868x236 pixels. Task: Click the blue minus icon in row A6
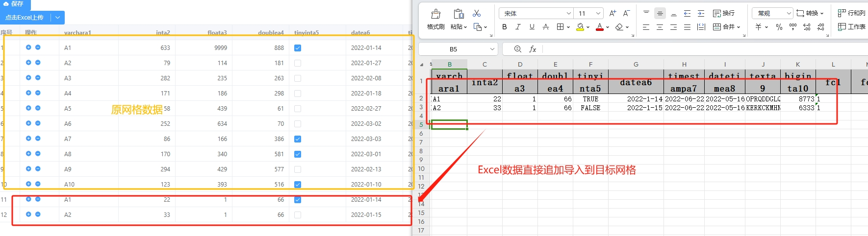click(38, 123)
